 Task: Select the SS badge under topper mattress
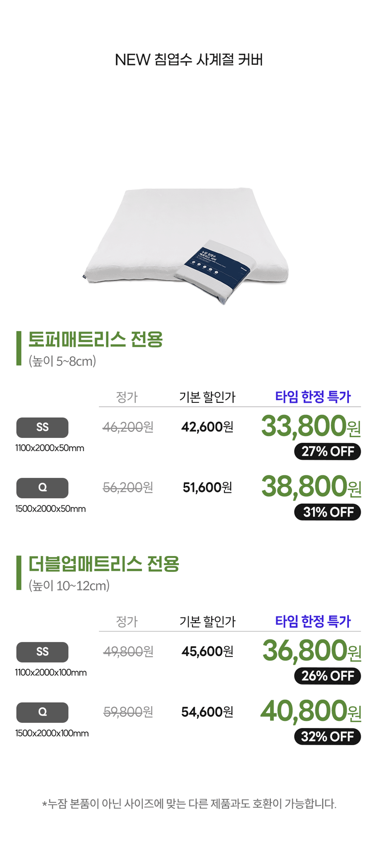(x=43, y=427)
